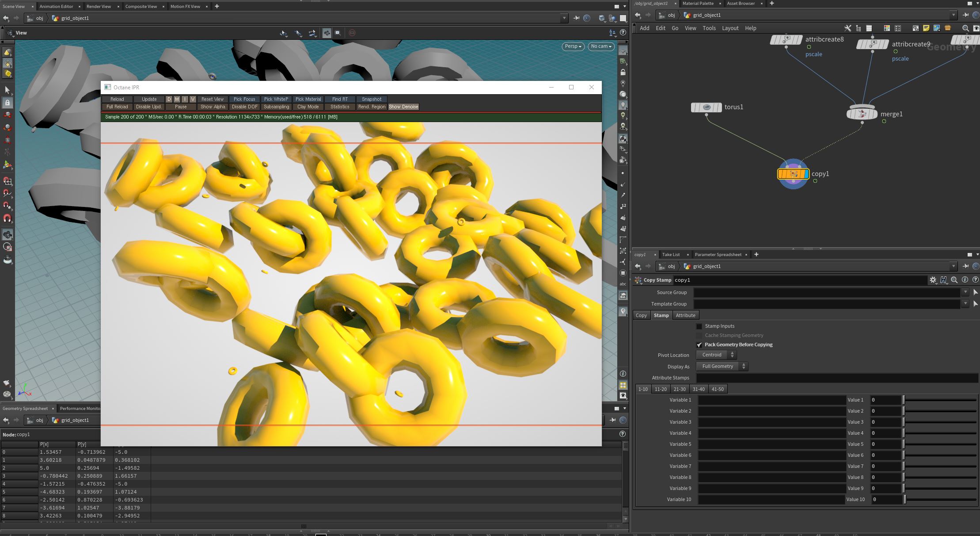This screenshot has width=980, height=536.
Task: Open the network editor wrench tools icon
Action: point(847,28)
